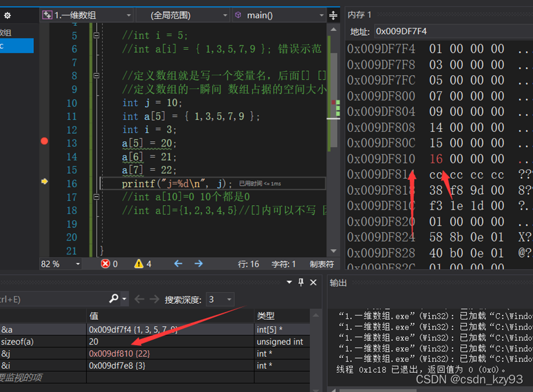The height and width of the screenshot is (392, 533).
Task: Click the memory row 0x009DF808
Action: click(439, 128)
